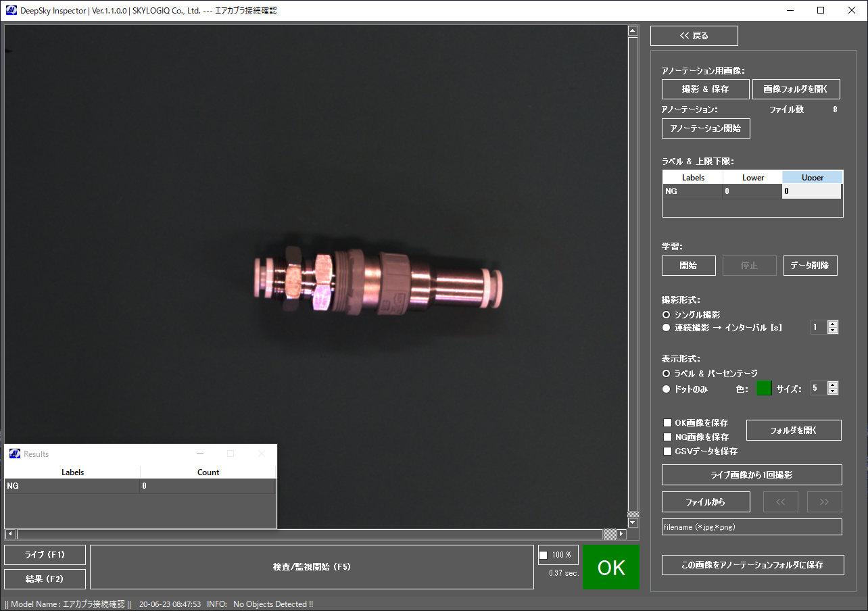Enable the NG画像を保存 checkbox

[668, 437]
